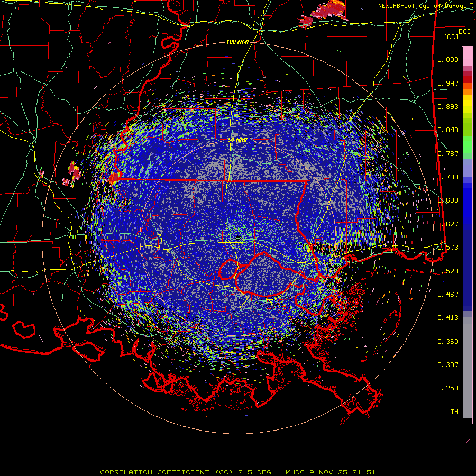Select the 0.733 value on the color scale
The height and width of the screenshot is (476, 476).
tap(448, 177)
